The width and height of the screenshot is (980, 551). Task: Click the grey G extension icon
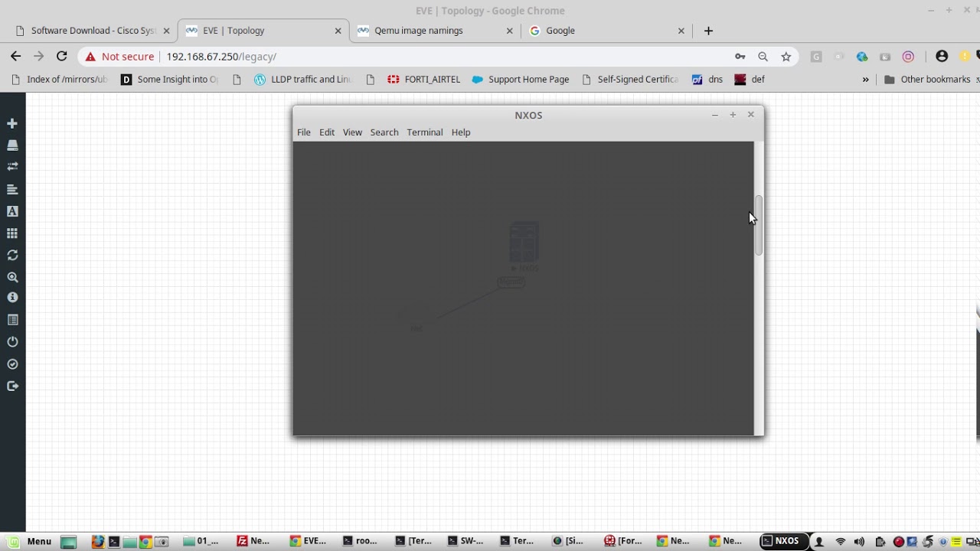point(816,57)
